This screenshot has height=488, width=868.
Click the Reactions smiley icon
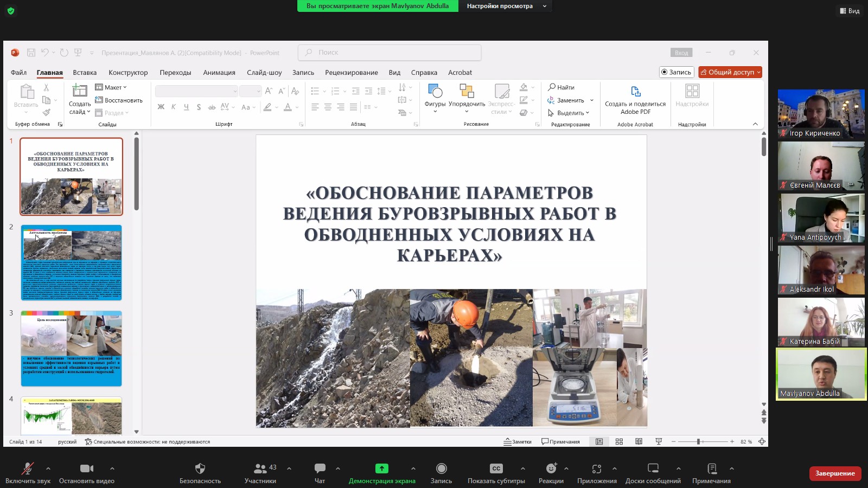coord(551,468)
